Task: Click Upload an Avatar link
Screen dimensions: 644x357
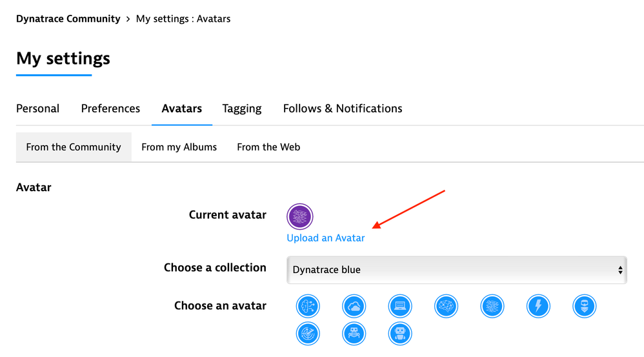Action: click(326, 238)
